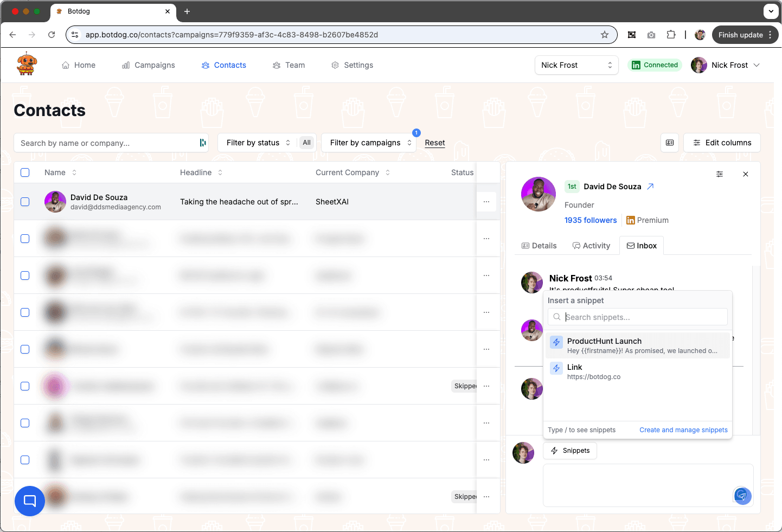This screenshot has width=782, height=532.
Task: Tick the checkbox on the second contact row
Action: [25, 239]
